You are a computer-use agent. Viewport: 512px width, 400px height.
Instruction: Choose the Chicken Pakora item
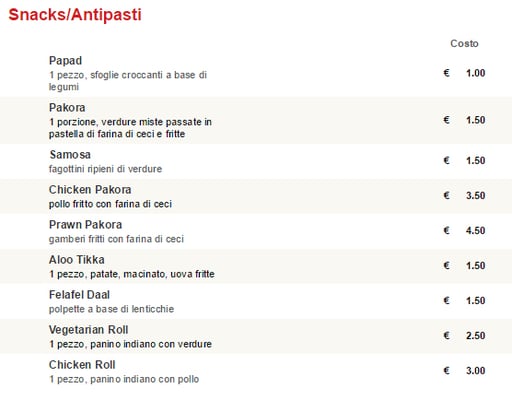[90, 190]
